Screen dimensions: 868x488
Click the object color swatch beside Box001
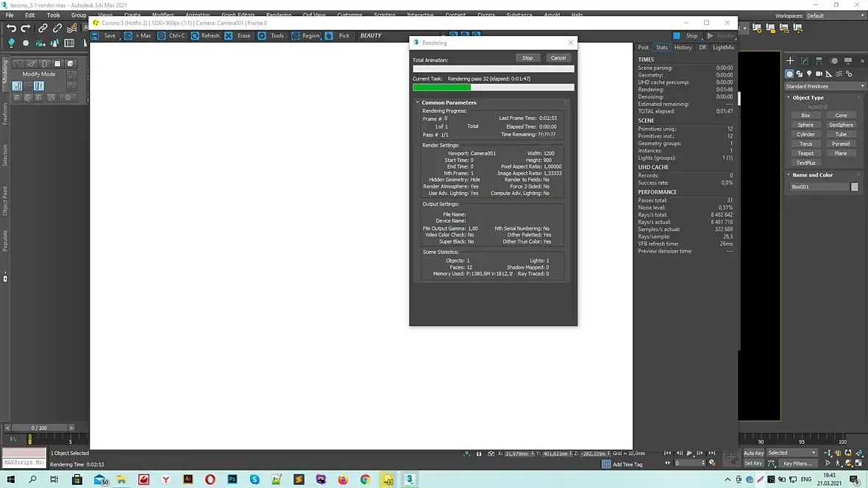point(854,187)
